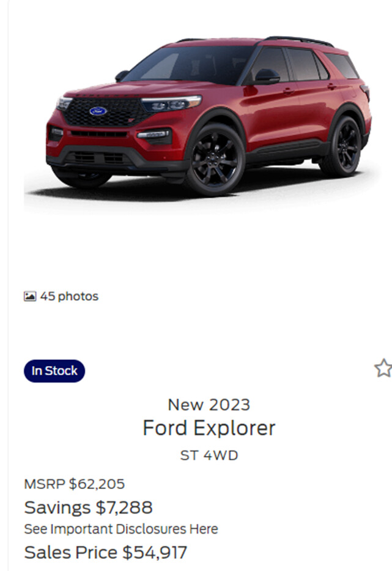This screenshot has height=571, width=392.
Task: Select the New 2023 heading text
Action: (209, 405)
